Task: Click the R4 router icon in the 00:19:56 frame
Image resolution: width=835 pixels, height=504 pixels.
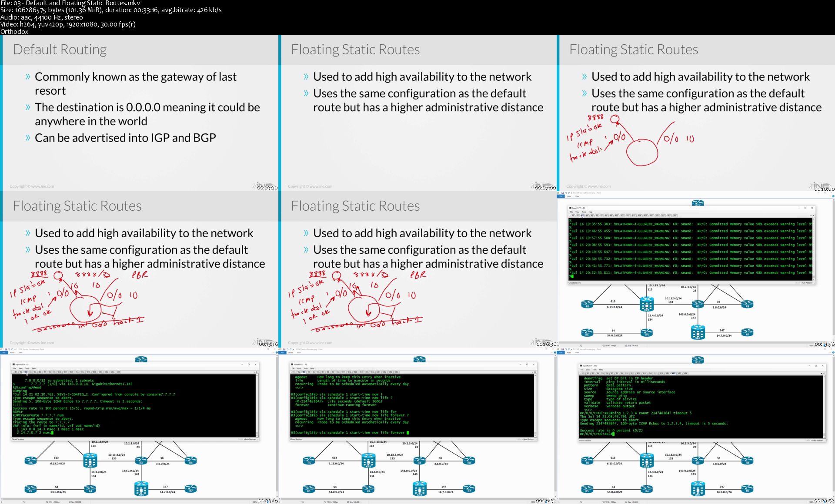Action: point(647,333)
